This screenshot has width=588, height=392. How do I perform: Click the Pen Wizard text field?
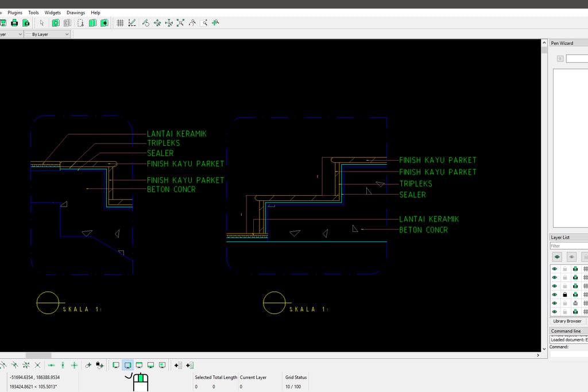[577, 59]
